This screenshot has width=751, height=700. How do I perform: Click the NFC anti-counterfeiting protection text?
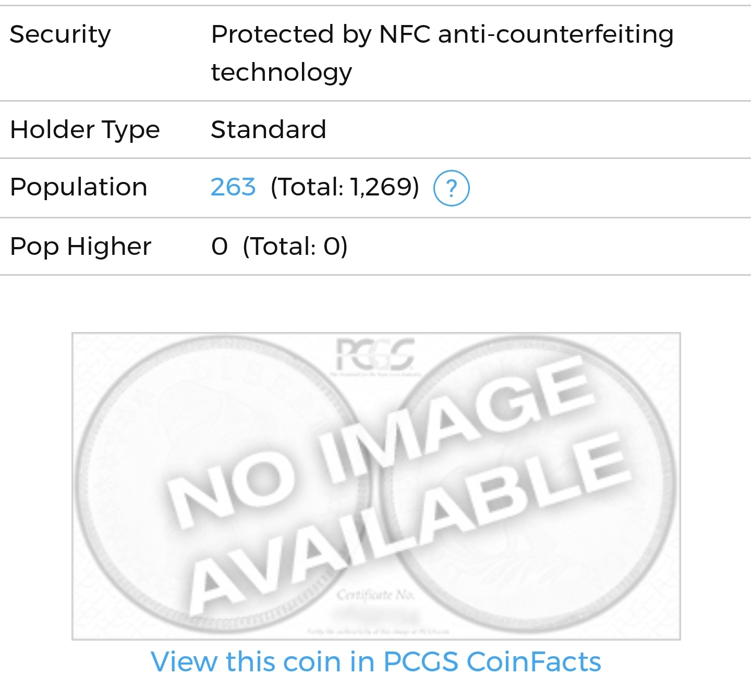[442, 53]
